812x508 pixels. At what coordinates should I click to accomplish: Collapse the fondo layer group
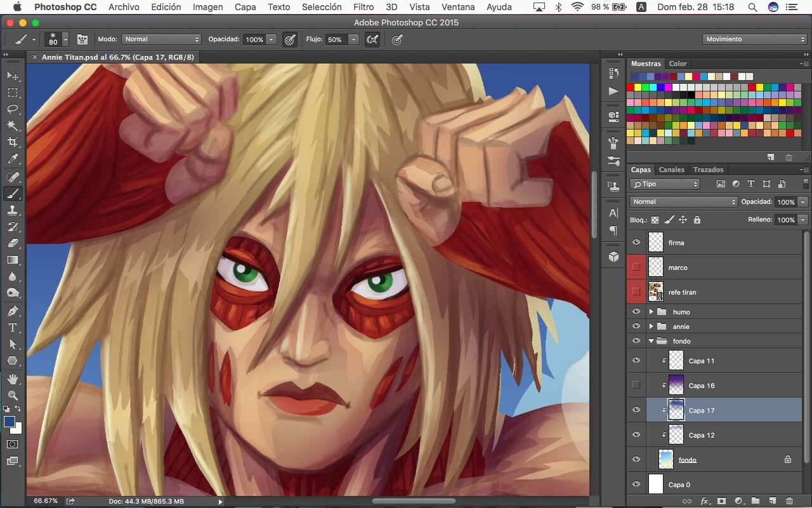652,341
